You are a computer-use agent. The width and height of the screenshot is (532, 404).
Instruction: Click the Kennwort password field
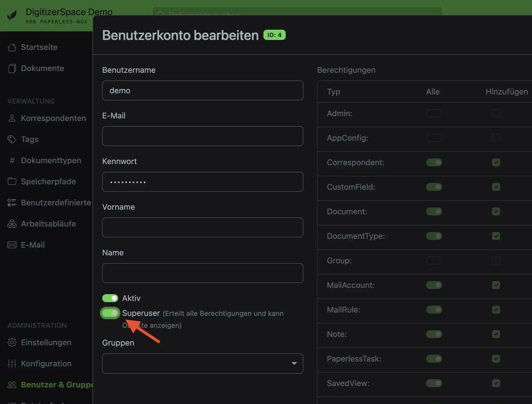[203, 182]
